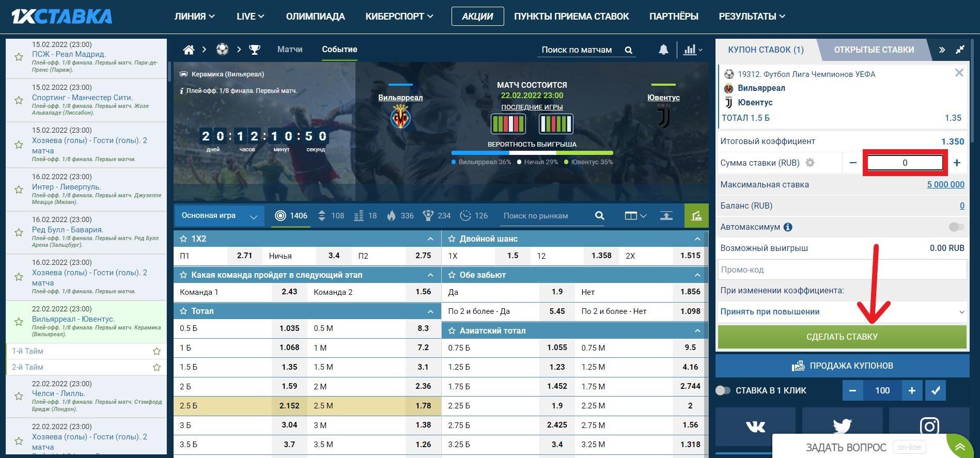Toggle Автомаксимум switch
Screen dimensions: 980x458
tap(956, 227)
